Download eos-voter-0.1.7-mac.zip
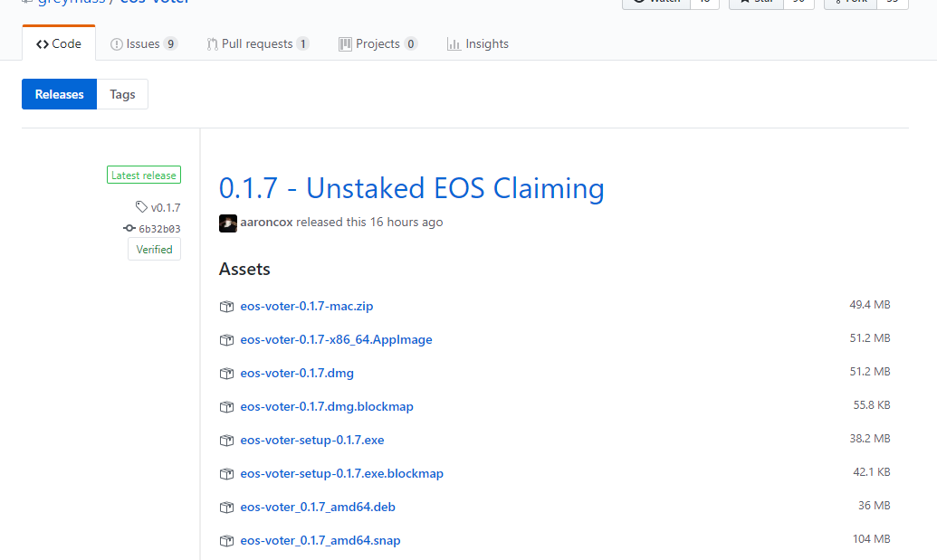The image size is (937, 560). tap(306, 307)
